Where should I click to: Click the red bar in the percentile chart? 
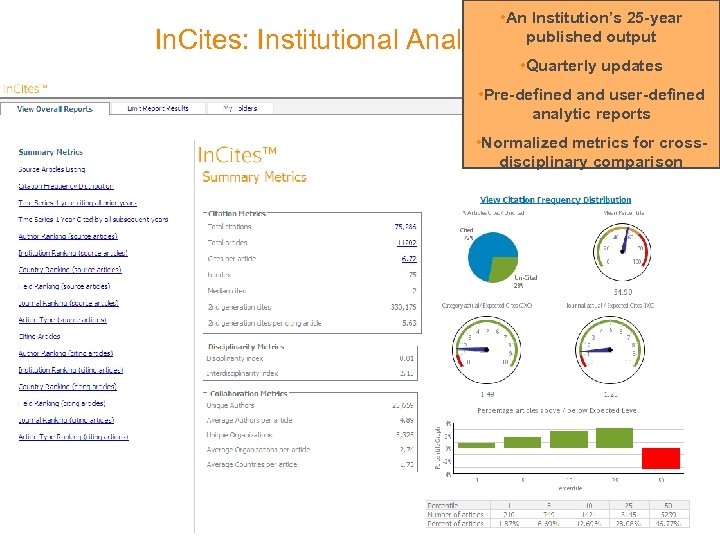tap(661, 458)
